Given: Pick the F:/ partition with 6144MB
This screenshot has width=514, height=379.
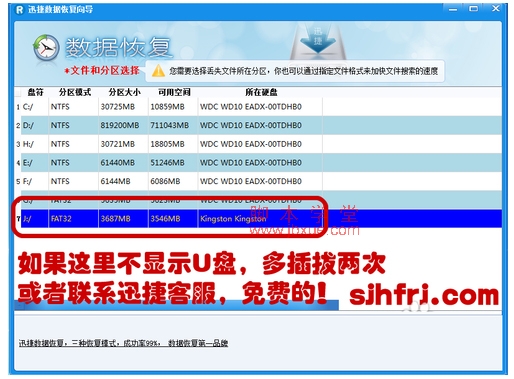Looking at the screenshot, I should pyautogui.click(x=258, y=181).
